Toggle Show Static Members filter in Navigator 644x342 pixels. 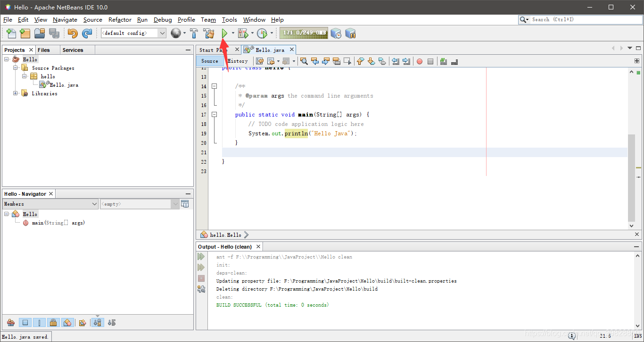tap(39, 323)
